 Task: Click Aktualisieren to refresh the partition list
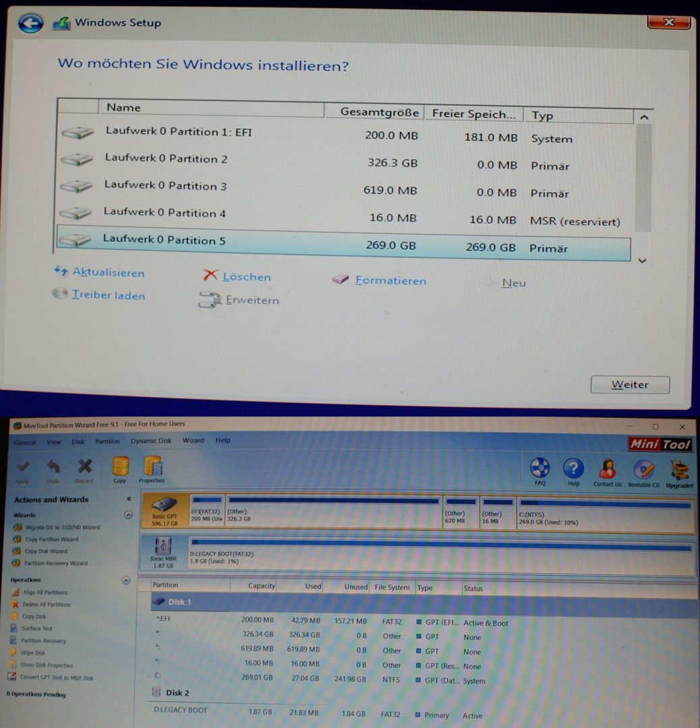(99, 272)
